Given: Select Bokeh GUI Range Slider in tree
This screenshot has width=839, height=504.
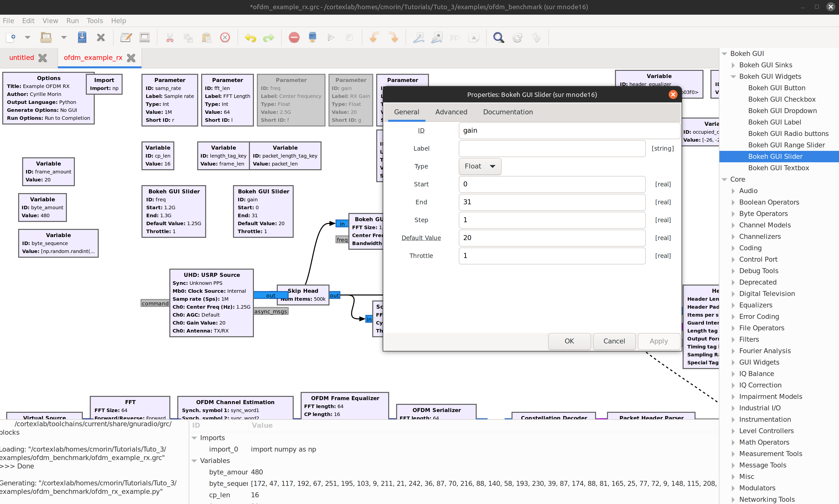Looking at the screenshot, I should (x=786, y=145).
